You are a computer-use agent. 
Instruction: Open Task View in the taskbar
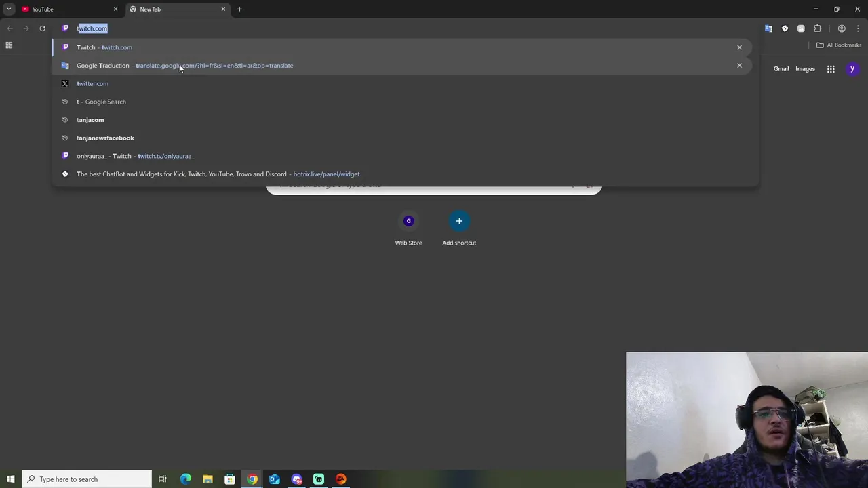coord(163,479)
